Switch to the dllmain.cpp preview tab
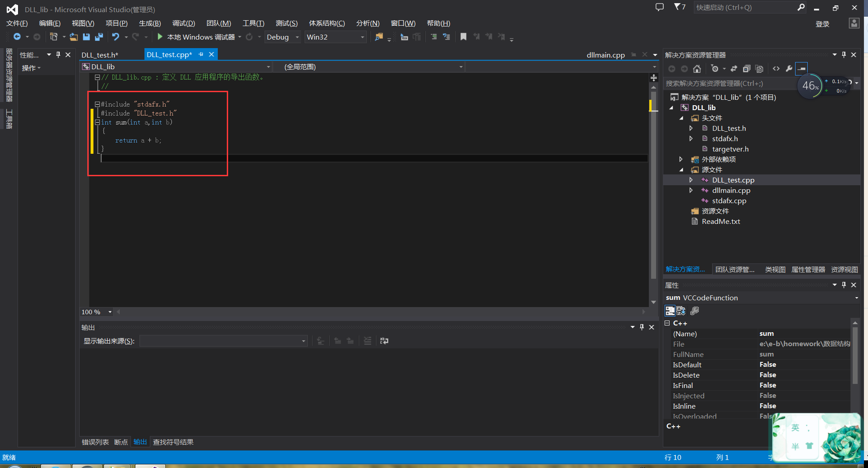This screenshot has height=468, width=868. pyautogui.click(x=606, y=55)
